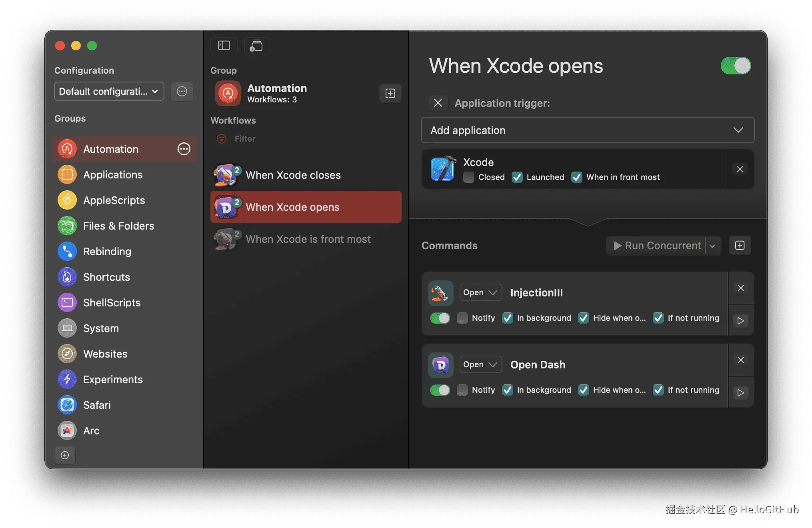Click the add group plus icon
Image resolution: width=812 pixels, height=528 pixels.
[65, 455]
